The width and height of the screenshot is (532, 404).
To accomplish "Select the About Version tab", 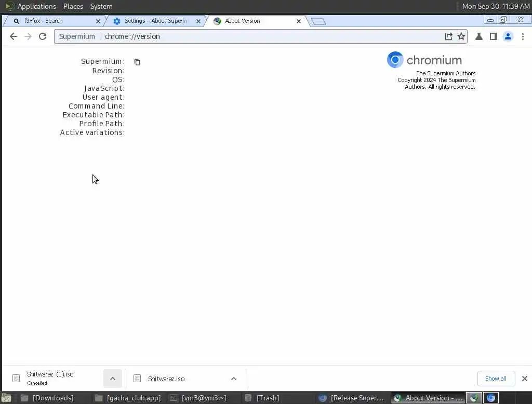I will click(x=256, y=21).
